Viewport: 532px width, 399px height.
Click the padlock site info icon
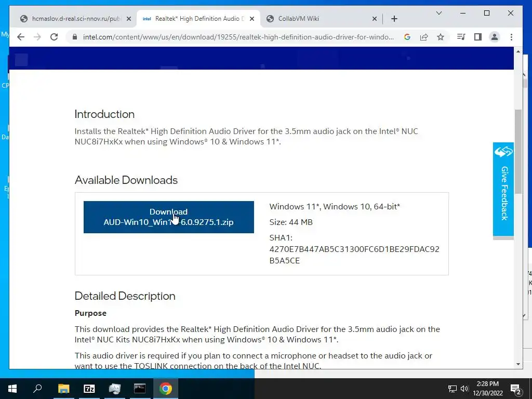(x=75, y=37)
